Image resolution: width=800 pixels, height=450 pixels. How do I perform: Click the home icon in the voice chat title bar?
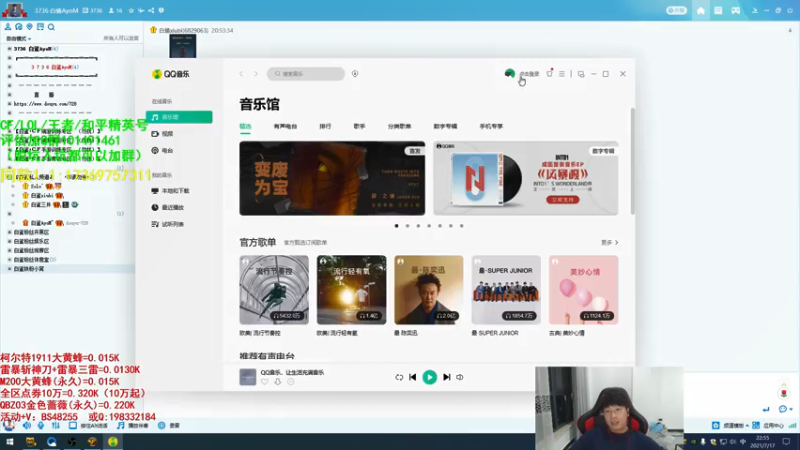click(701, 10)
